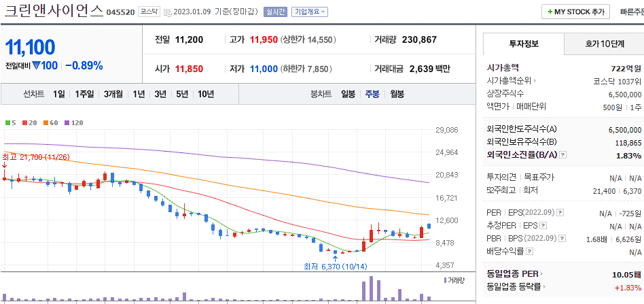The image size is (644, 304).
Task: Select 3년 line chart
Action: point(160,95)
